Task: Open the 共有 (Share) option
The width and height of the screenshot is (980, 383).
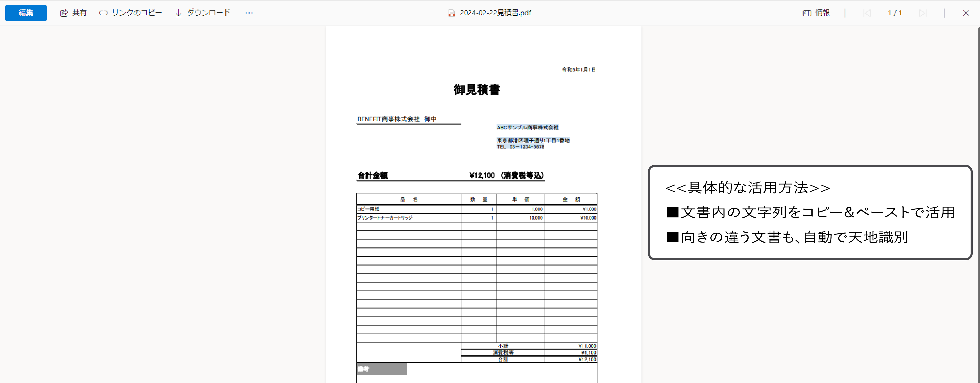Action: [x=79, y=13]
